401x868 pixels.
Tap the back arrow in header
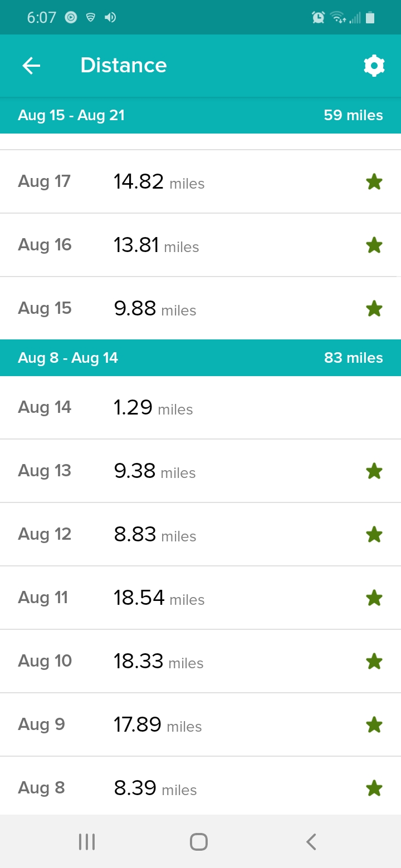(x=31, y=66)
